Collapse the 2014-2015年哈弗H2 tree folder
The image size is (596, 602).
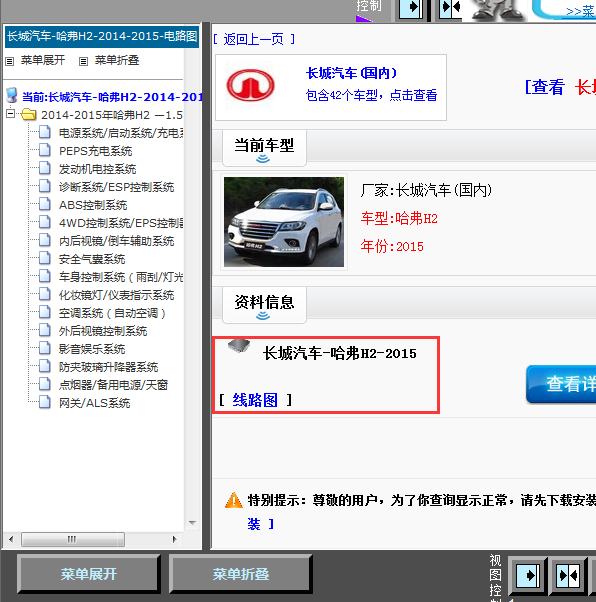[11, 114]
